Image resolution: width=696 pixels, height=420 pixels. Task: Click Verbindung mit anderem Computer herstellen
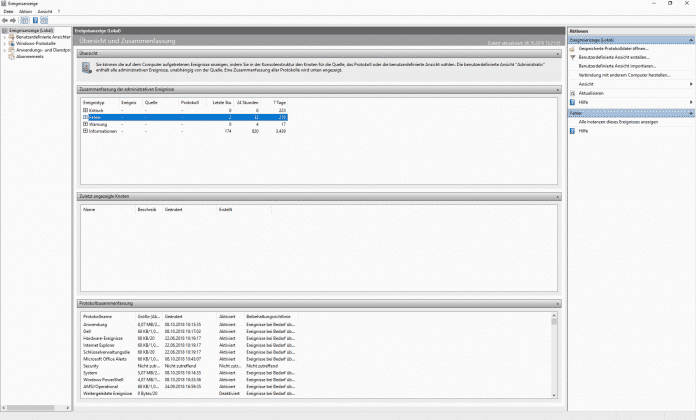[x=622, y=75]
